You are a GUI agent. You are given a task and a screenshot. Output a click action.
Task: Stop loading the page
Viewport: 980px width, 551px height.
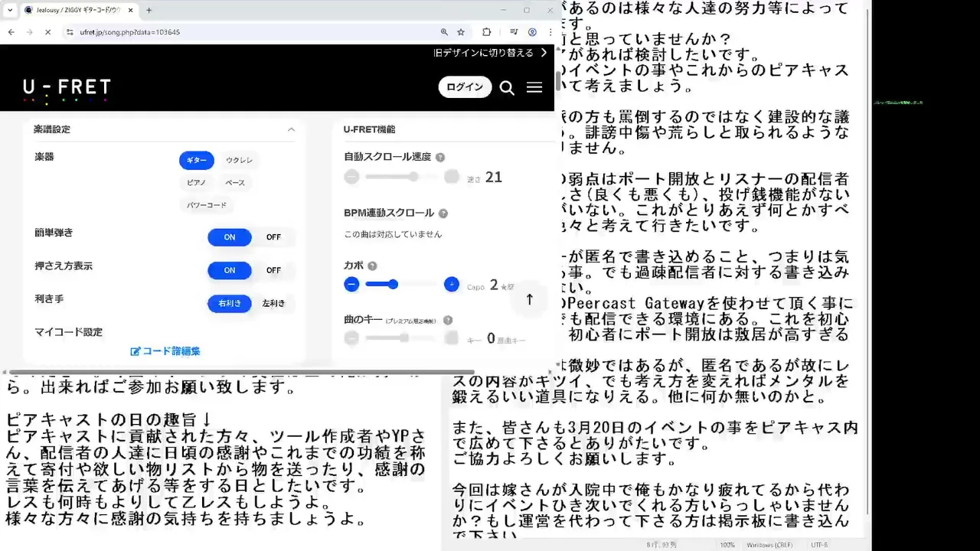coord(47,32)
